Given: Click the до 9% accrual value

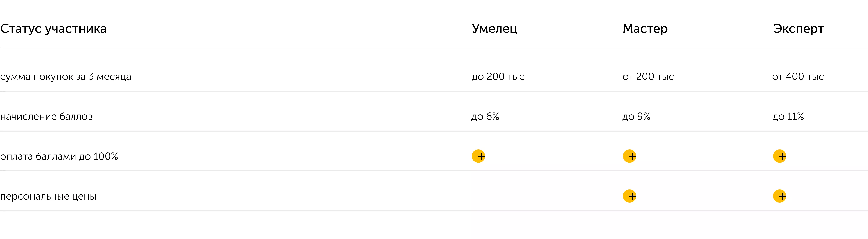Looking at the screenshot, I should pyautogui.click(x=636, y=117).
